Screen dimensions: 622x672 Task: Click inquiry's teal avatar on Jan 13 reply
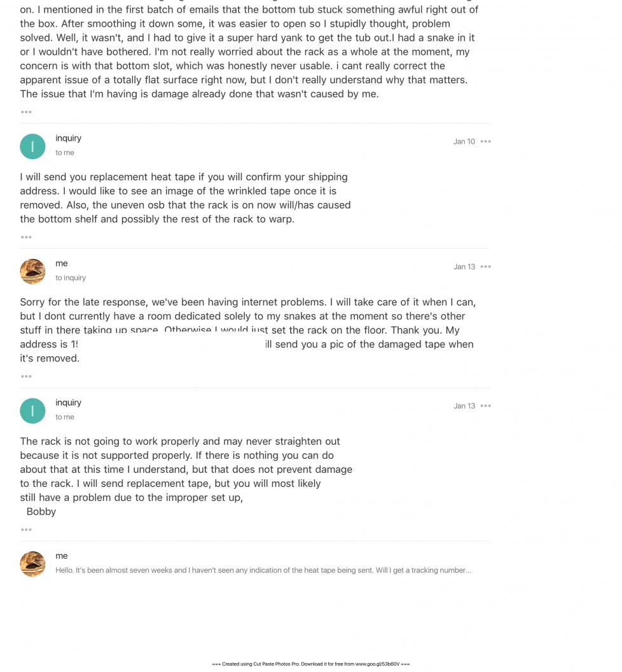tap(32, 411)
